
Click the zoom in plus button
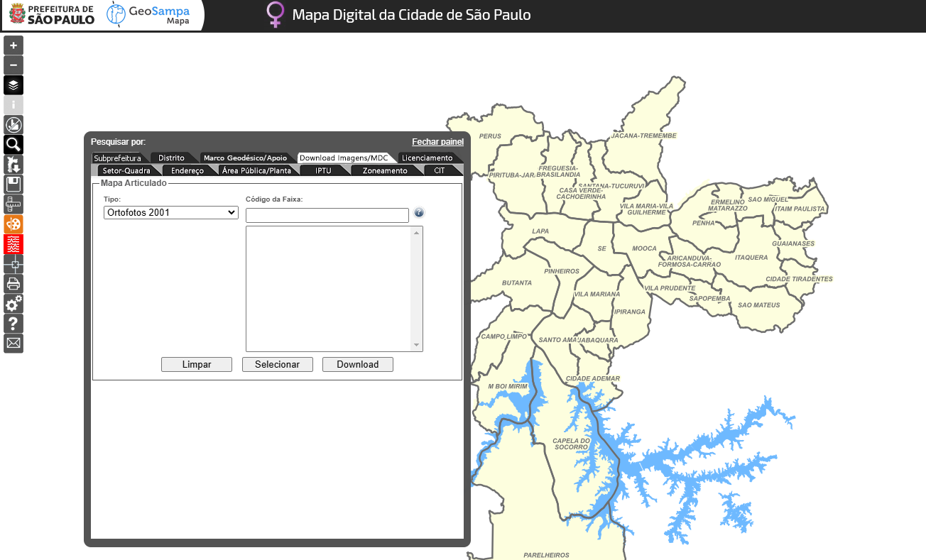pos(13,45)
